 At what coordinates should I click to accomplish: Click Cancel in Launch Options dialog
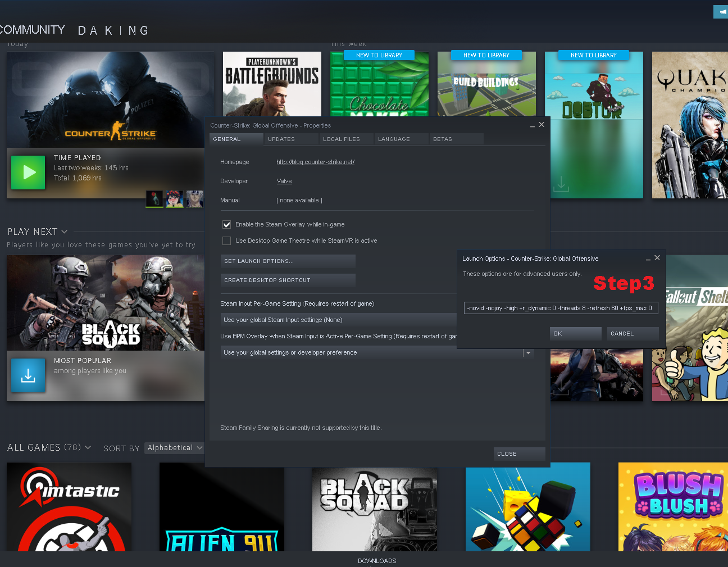tap(633, 334)
